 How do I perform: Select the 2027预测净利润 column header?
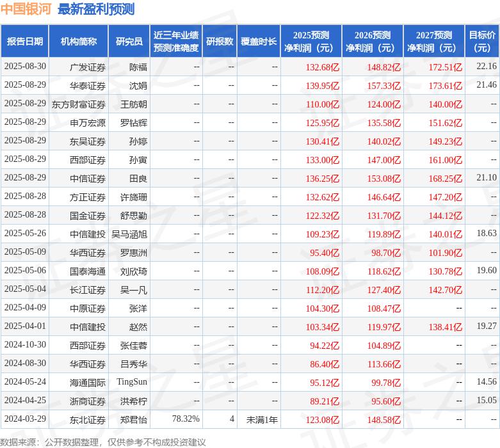point(434,42)
